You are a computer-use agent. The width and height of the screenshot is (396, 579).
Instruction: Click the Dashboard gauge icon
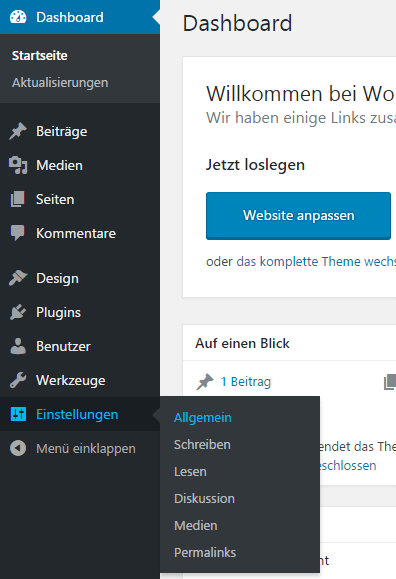coord(18,17)
